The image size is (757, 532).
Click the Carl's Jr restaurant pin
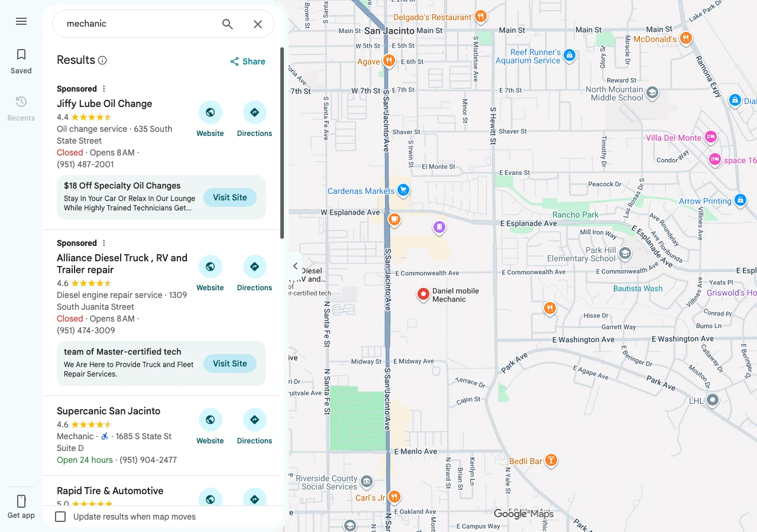click(x=394, y=497)
